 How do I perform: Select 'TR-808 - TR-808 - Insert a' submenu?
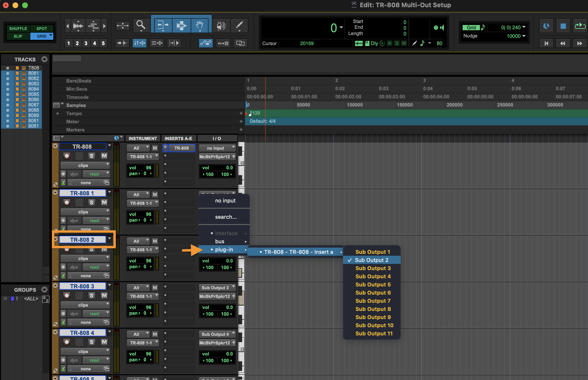[x=296, y=252]
